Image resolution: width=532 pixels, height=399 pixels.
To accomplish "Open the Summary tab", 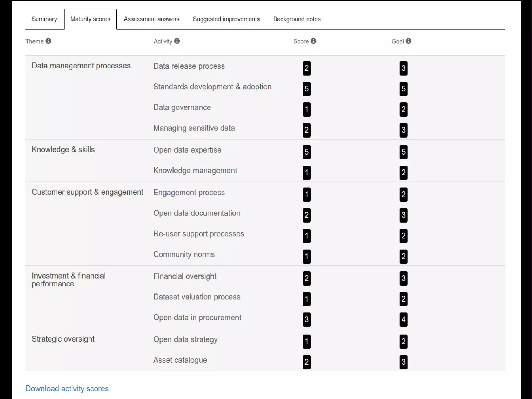I will click(x=44, y=19).
